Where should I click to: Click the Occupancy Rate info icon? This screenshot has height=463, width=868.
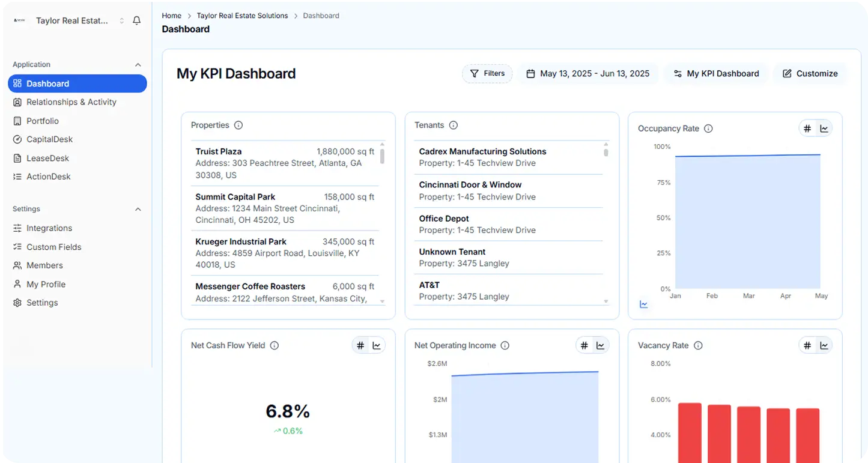(708, 129)
